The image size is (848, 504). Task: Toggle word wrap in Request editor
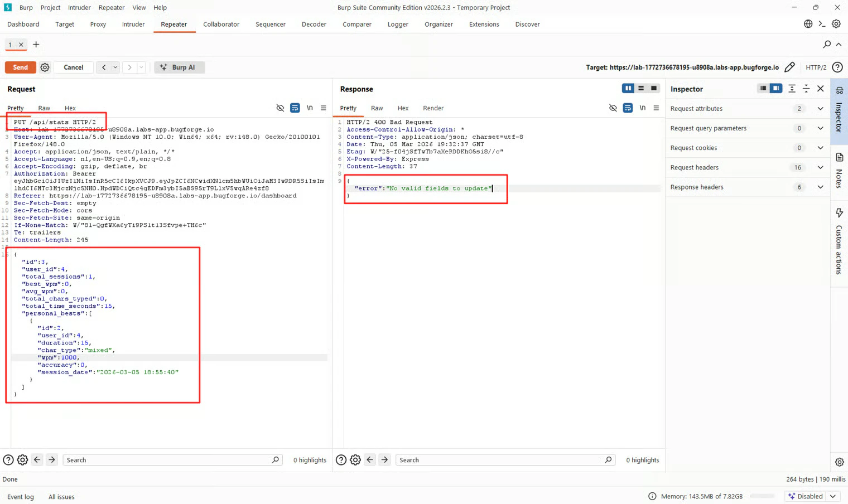pyautogui.click(x=295, y=108)
